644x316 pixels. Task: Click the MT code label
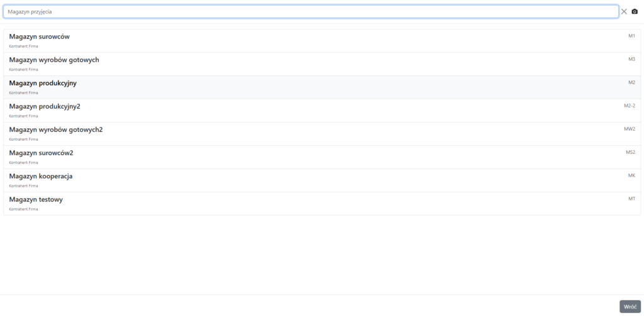(x=631, y=199)
